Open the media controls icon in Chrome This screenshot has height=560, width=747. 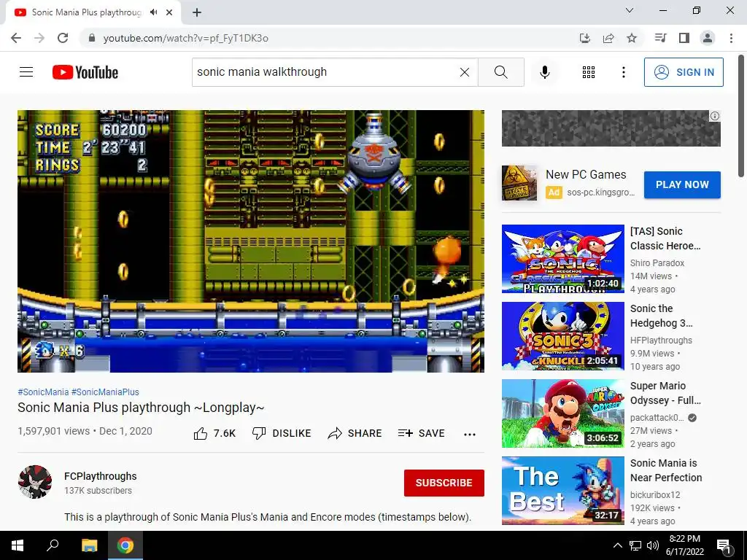[x=660, y=38]
